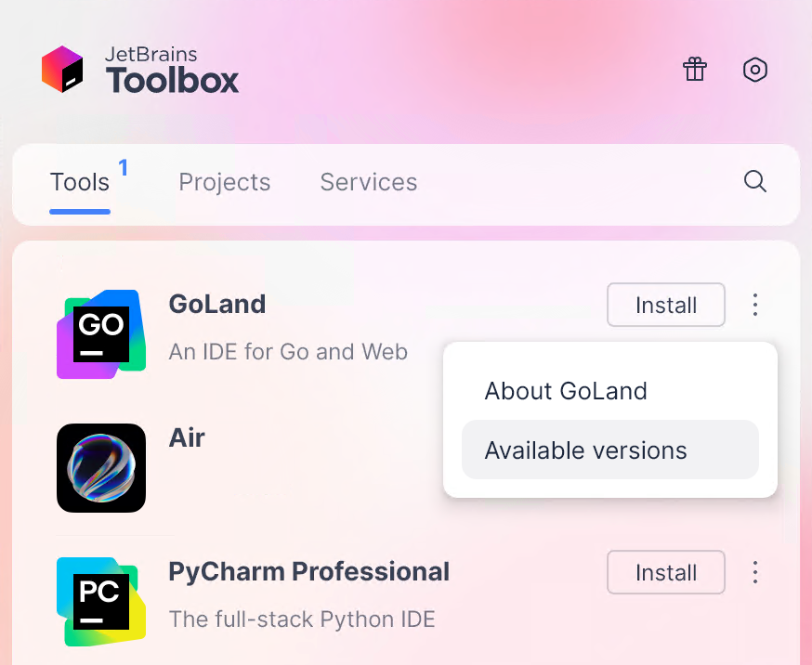Select the GoLand application icon
This screenshot has width=812, height=665.
[x=100, y=333]
